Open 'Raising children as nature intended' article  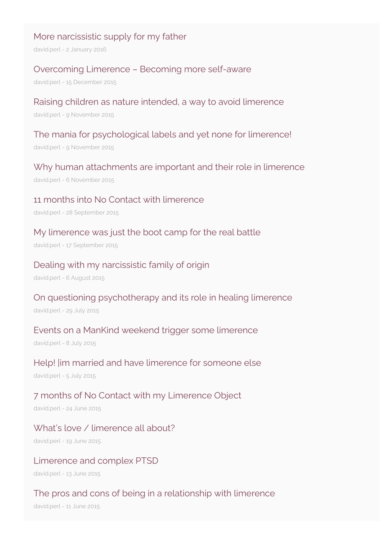pyautogui.click(x=158, y=102)
